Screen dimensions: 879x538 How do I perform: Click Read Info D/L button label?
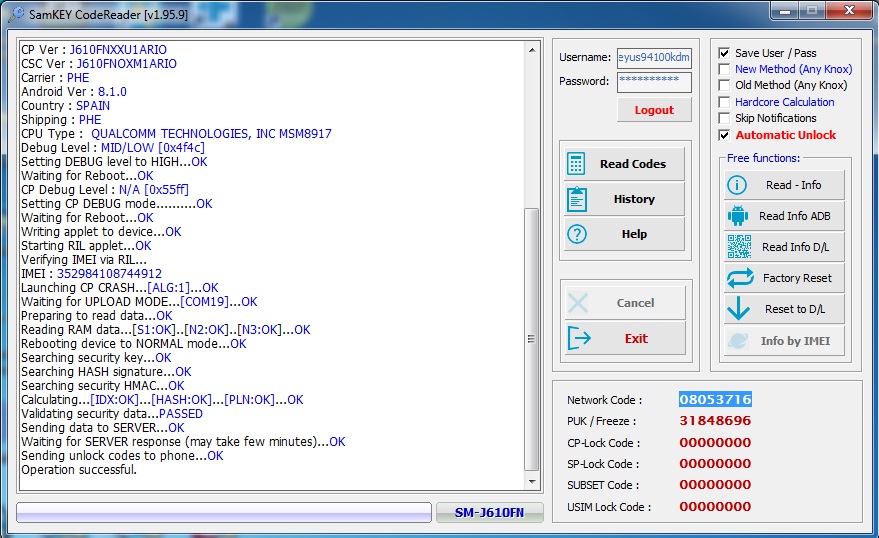tap(795, 247)
